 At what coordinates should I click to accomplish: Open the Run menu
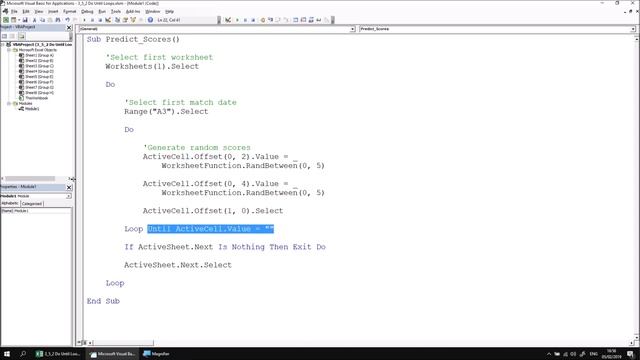pos(102,11)
